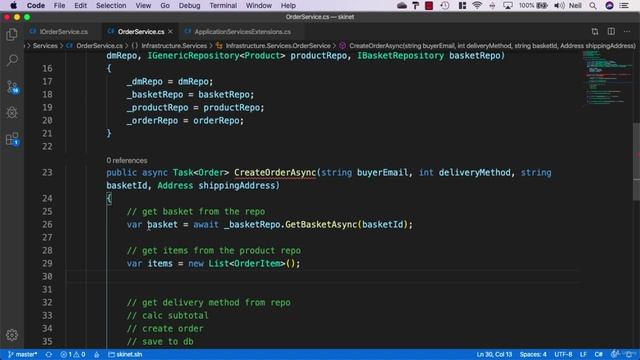Close the OrderService.cs tab

click(171, 31)
